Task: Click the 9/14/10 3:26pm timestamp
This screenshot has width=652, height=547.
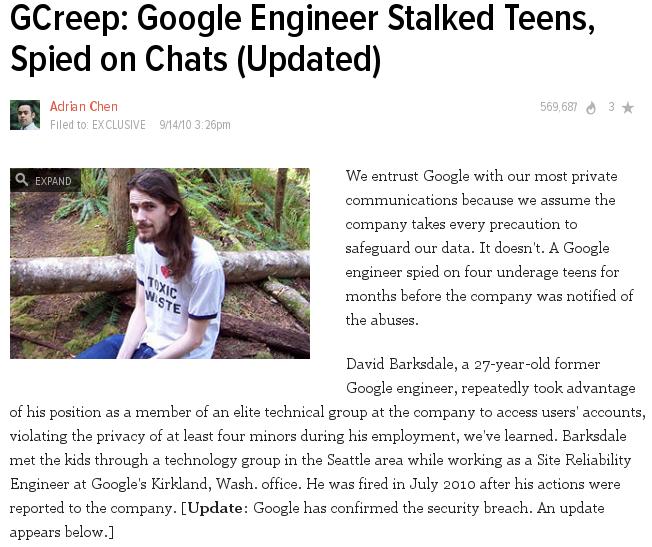Action: pyautogui.click(x=195, y=125)
